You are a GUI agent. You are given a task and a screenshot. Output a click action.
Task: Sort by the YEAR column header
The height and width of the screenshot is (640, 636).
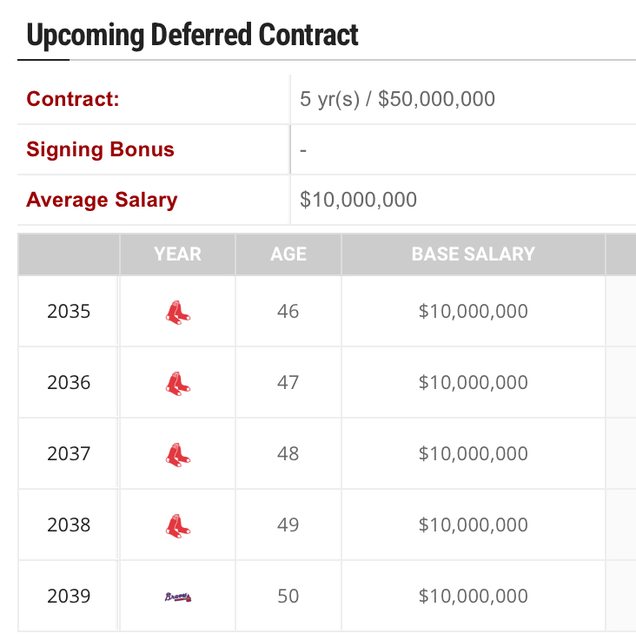click(x=178, y=255)
